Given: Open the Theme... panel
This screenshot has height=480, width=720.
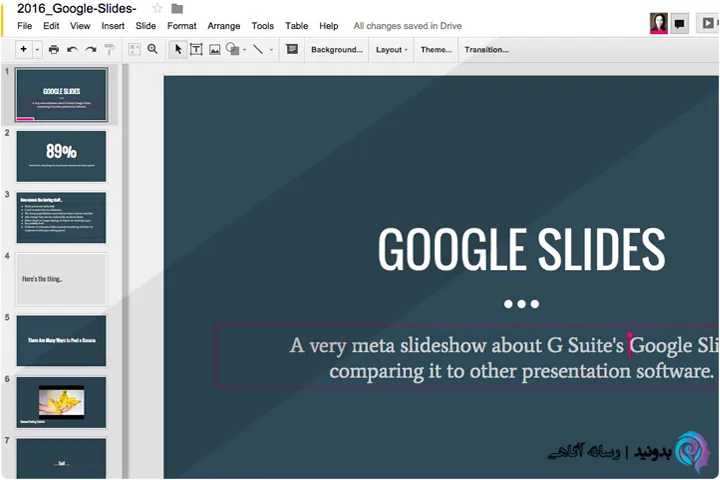Looking at the screenshot, I should coord(436,50).
